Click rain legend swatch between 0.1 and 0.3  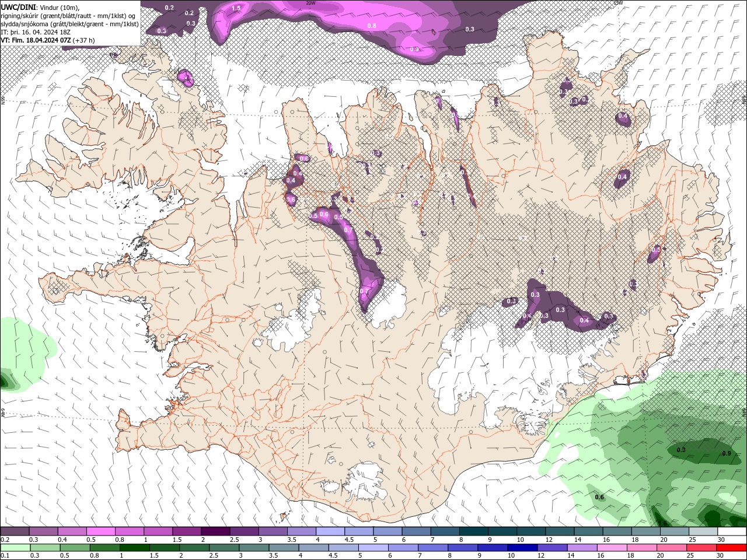click(x=16, y=547)
